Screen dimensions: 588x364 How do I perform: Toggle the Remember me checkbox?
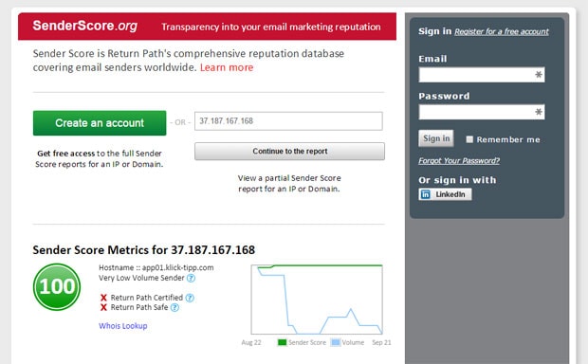(x=469, y=139)
